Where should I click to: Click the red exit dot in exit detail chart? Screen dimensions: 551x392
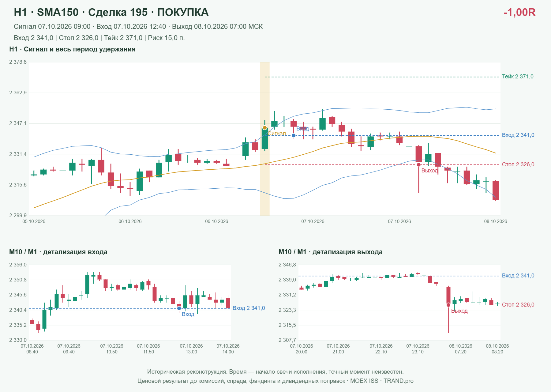click(448, 305)
